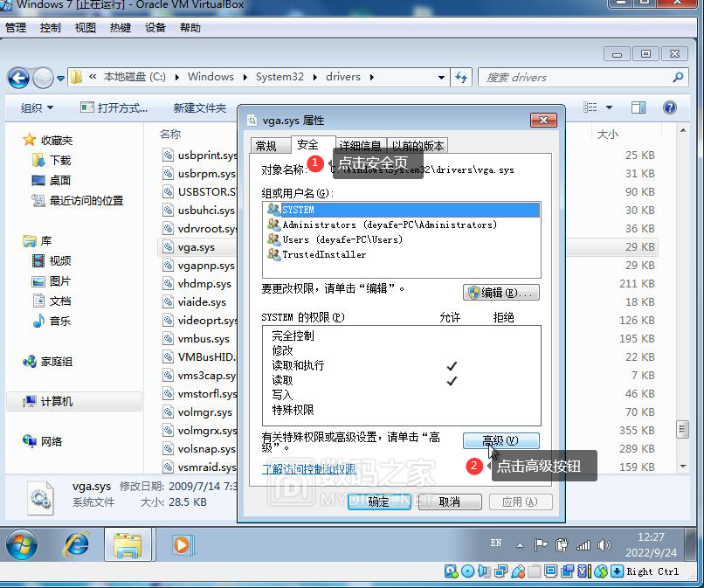Open the 视图 menu in VirtualBox
704x588 pixels.
[x=86, y=28]
